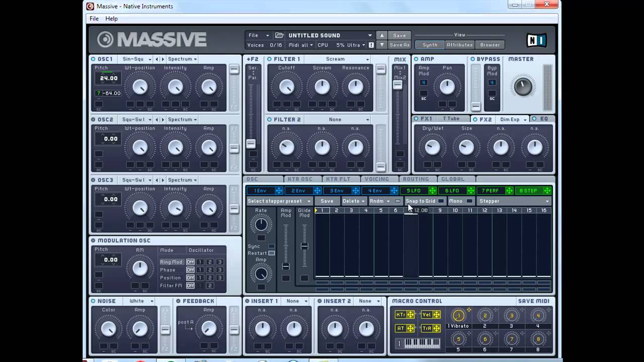Click the MIDI panic exclamation icon

tap(371, 45)
